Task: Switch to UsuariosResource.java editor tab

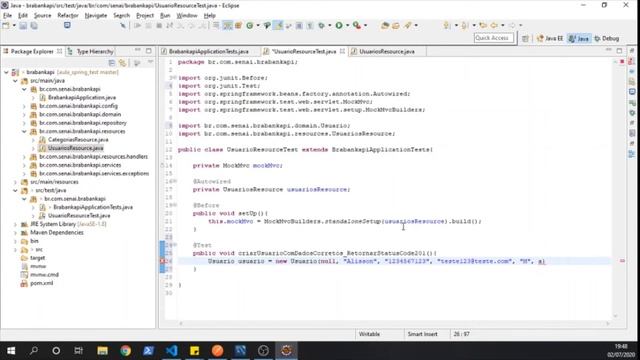Action: [x=387, y=51]
